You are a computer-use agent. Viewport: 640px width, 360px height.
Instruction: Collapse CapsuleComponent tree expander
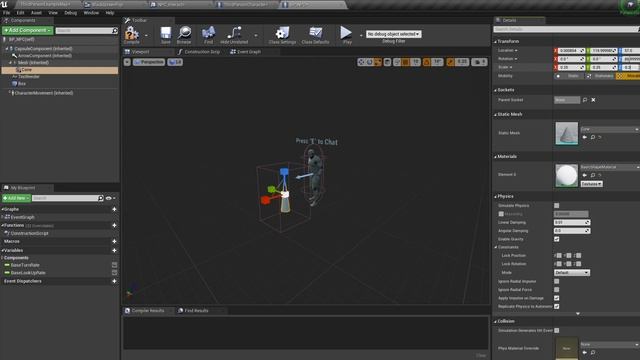(7, 49)
